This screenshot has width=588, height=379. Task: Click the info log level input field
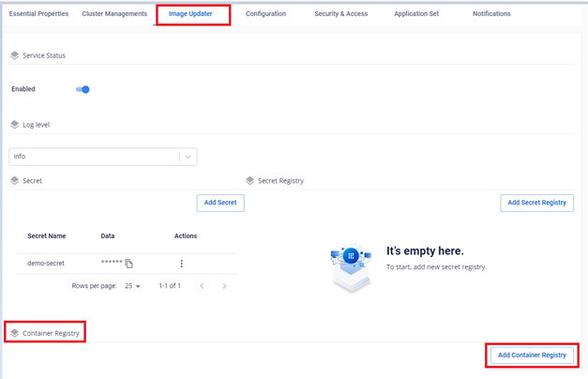coord(94,157)
